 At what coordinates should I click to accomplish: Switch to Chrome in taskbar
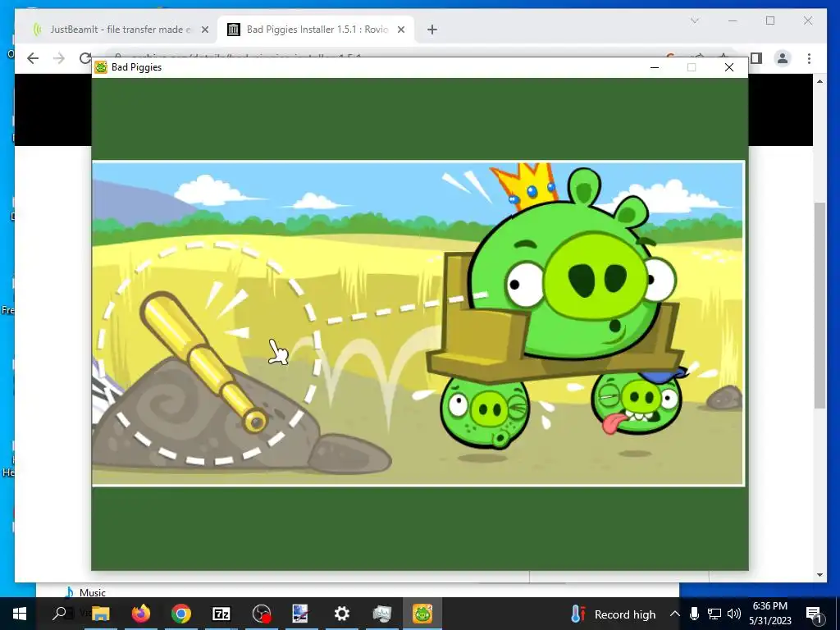point(181,614)
